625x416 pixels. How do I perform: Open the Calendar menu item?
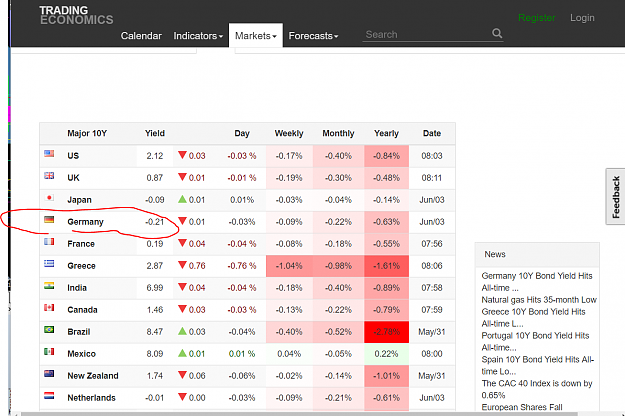click(141, 36)
